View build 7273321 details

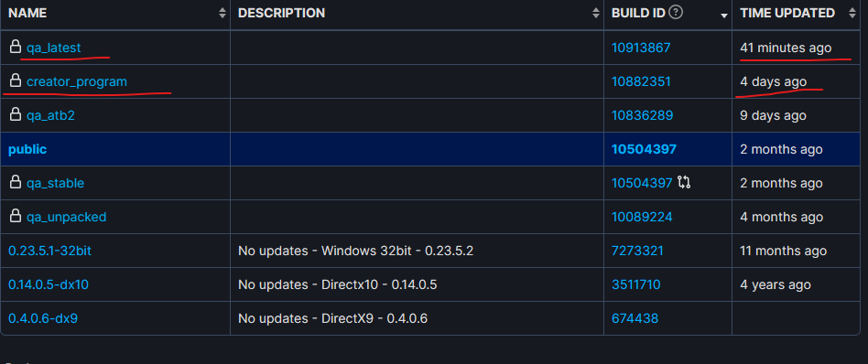click(x=637, y=251)
